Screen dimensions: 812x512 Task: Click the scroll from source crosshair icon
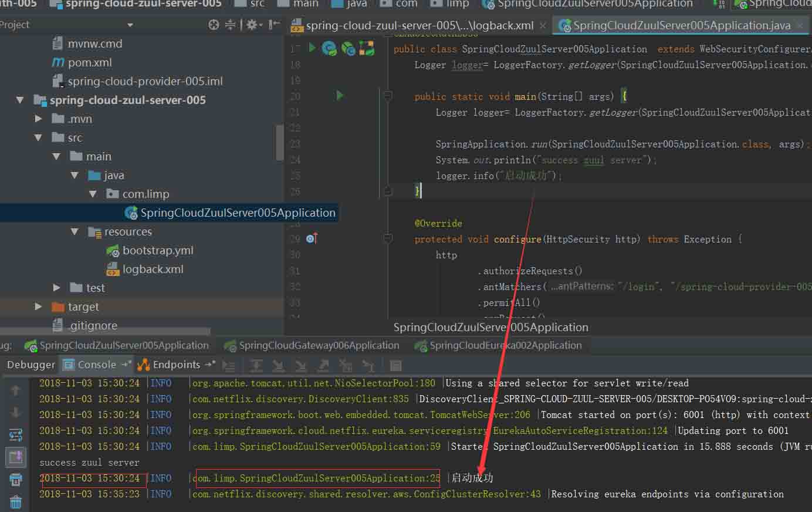pyautogui.click(x=214, y=25)
